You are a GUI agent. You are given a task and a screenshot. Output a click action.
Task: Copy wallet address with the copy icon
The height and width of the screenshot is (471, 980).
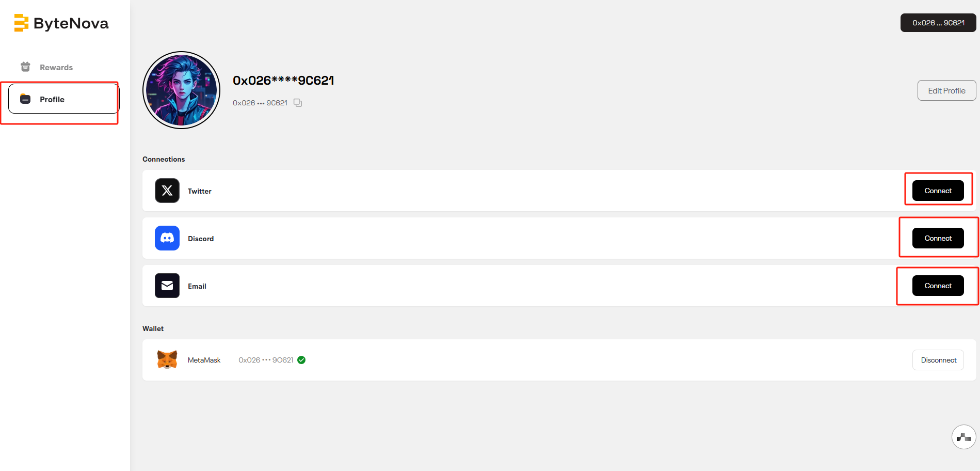tap(298, 103)
